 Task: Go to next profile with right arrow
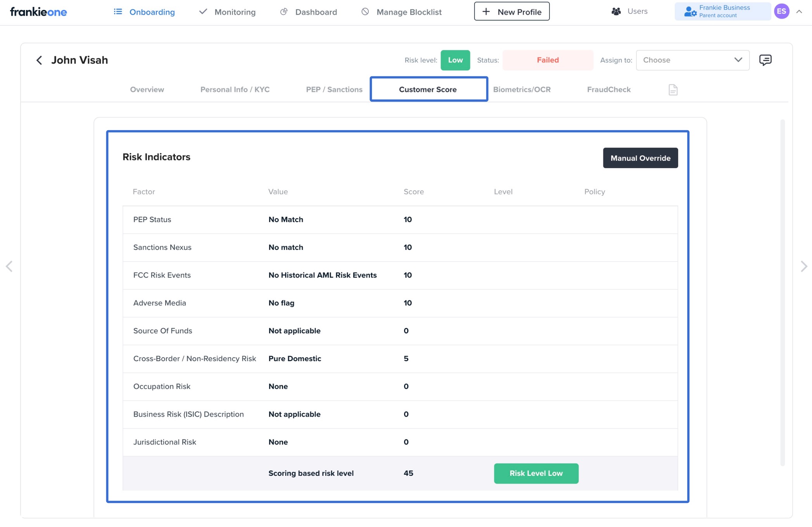click(803, 266)
